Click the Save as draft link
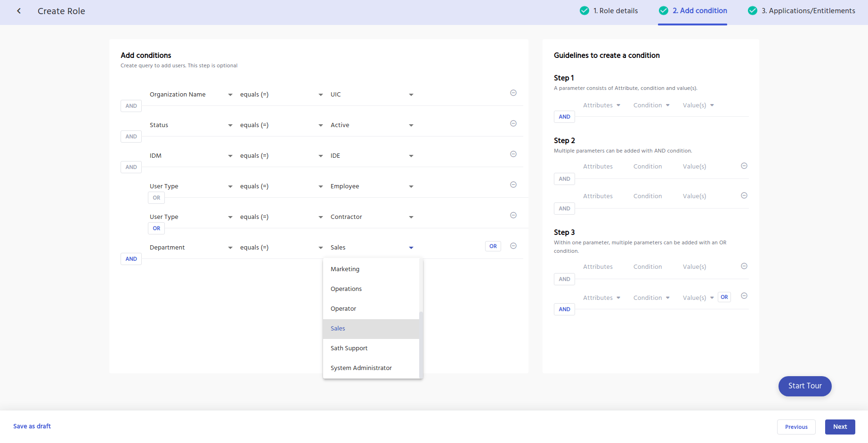 tap(32, 426)
